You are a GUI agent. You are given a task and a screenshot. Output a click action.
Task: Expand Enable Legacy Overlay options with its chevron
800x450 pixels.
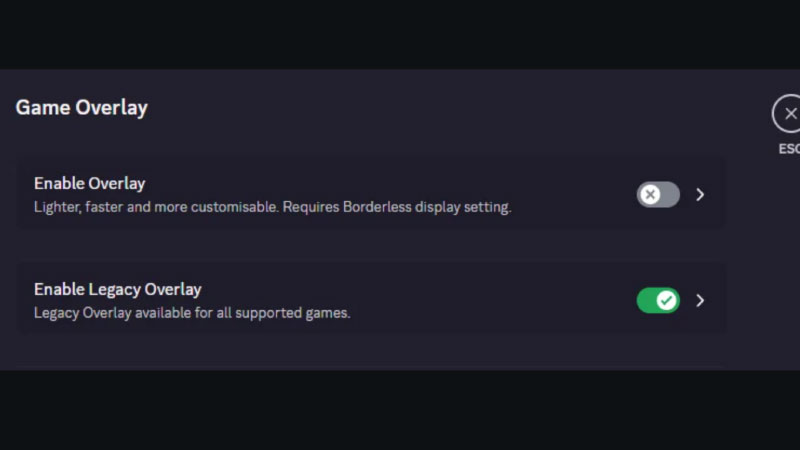700,300
